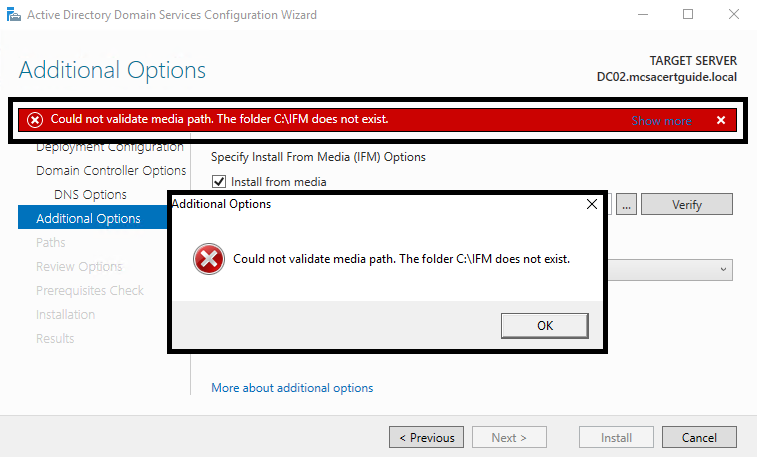757x457 pixels.
Task: Select Paths step in sidebar
Action: [51, 242]
